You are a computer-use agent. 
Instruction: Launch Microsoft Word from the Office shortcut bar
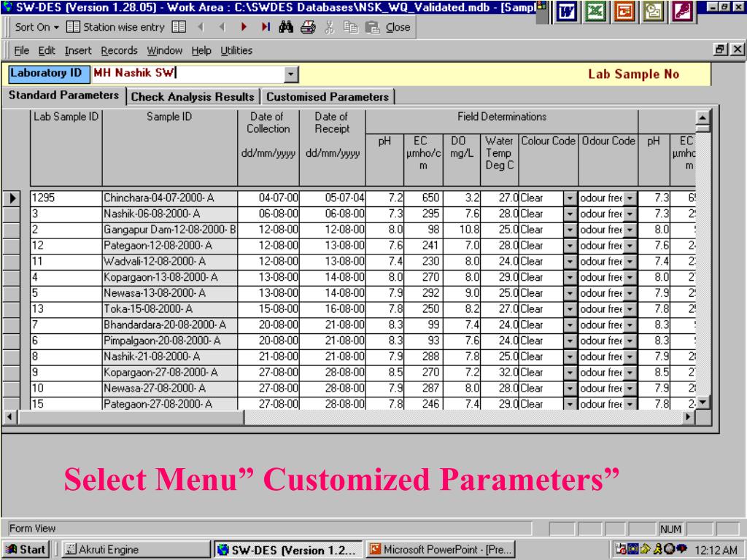click(x=567, y=12)
